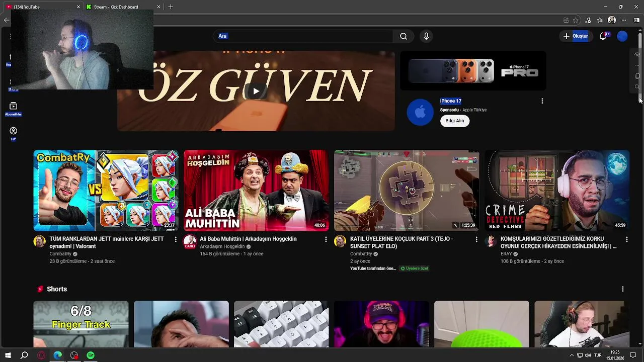The width and height of the screenshot is (644, 362).
Task: Open YouTube notifications bell
Action: (x=603, y=36)
